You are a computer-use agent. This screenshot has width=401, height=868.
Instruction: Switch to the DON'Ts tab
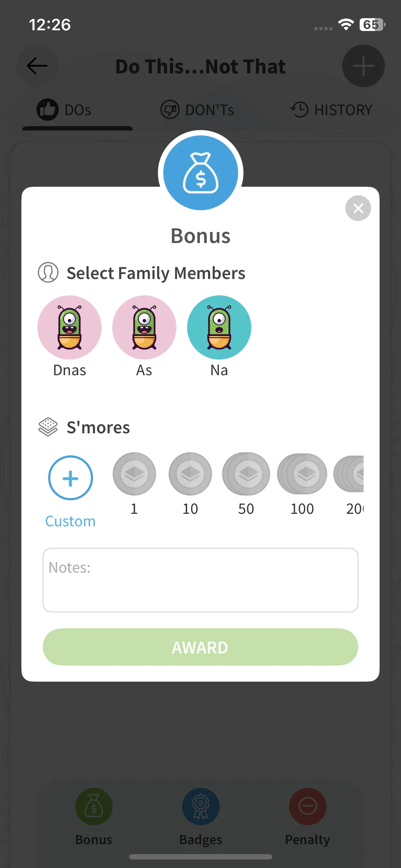pos(197,110)
